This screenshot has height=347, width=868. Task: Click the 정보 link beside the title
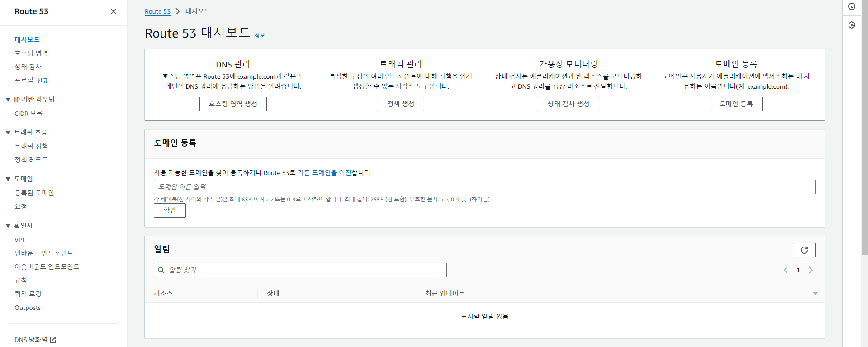click(x=260, y=35)
